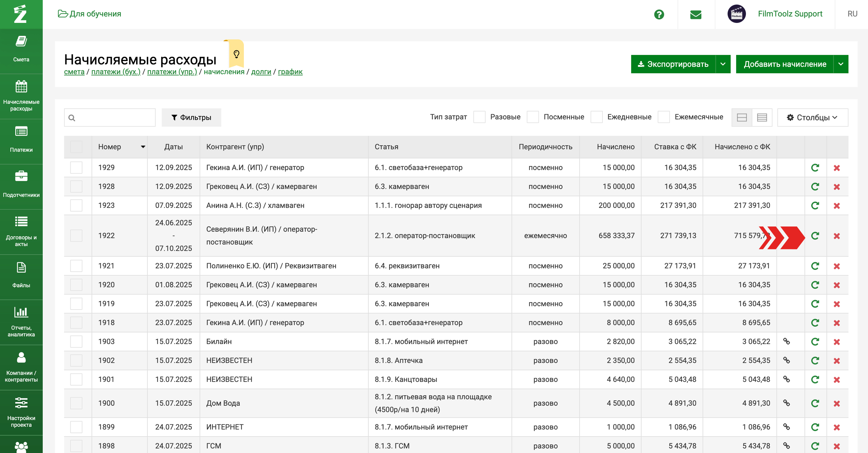Check the row 1921 checkbox
Viewport: 868px width, 453px height.
point(76,266)
